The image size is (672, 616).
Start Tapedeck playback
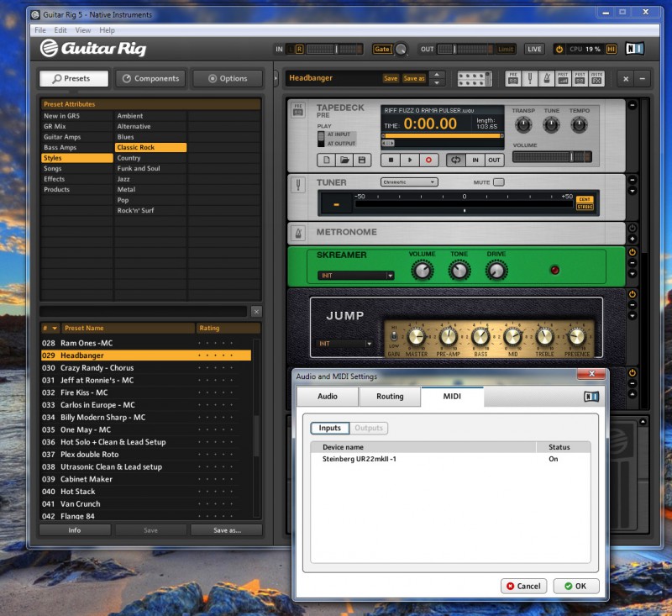(410, 160)
